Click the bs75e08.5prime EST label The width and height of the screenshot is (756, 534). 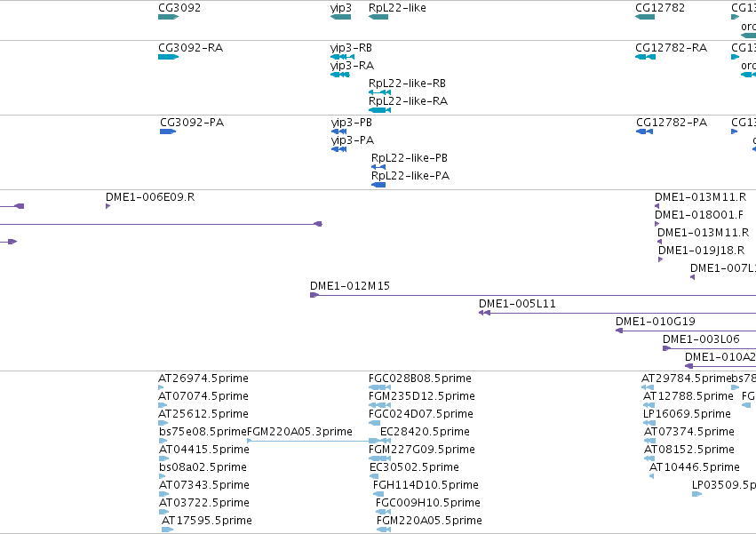coord(203,432)
